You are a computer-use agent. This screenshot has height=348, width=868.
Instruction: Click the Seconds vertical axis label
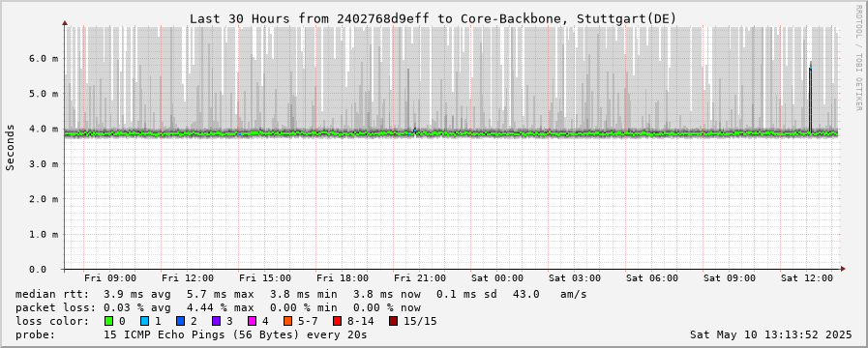(10, 147)
